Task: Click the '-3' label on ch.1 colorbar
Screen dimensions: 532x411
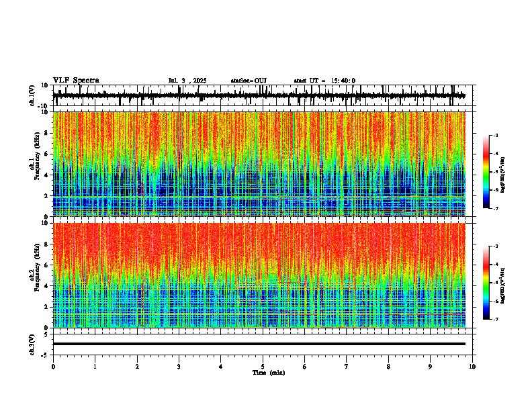Action: [x=495, y=135]
